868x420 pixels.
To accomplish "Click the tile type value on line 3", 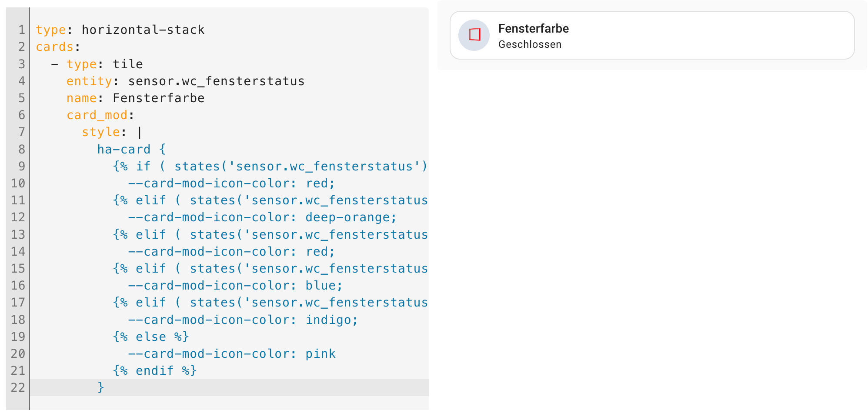I will click(x=128, y=64).
